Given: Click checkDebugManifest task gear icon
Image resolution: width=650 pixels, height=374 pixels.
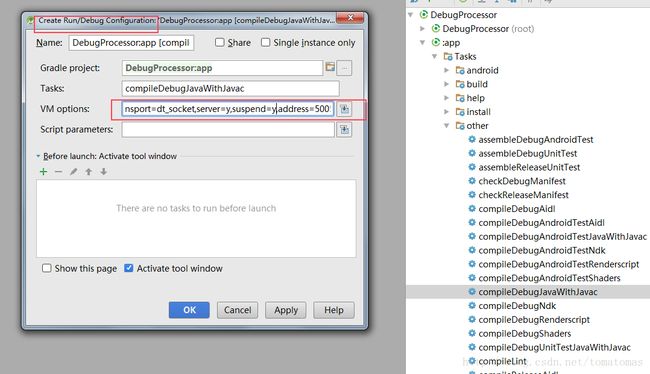Looking at the screenshot, I should 472,181.
